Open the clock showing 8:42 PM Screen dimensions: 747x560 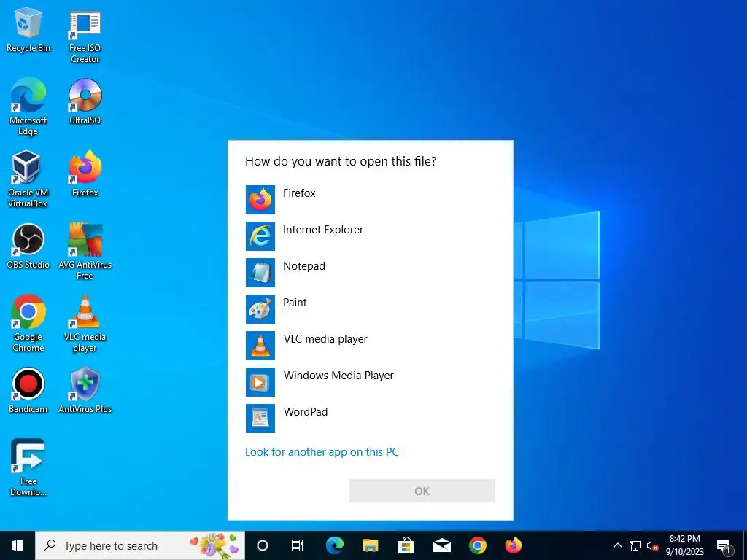[684, 545]
